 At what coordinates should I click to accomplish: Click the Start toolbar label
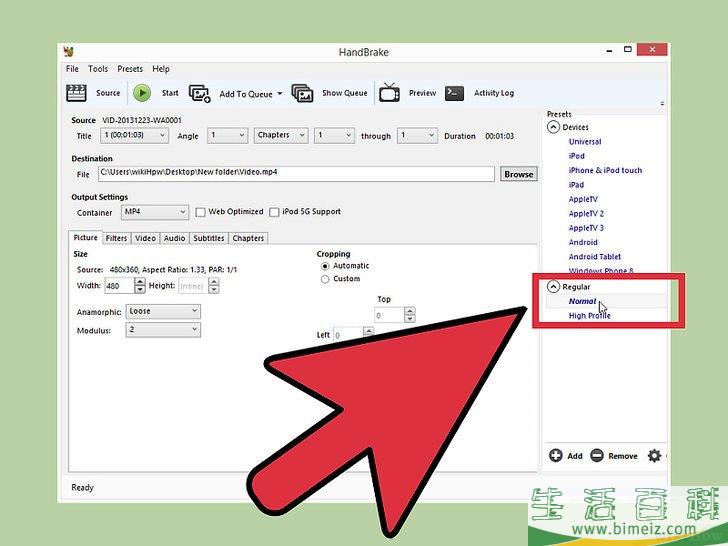[x=170, y=93]
